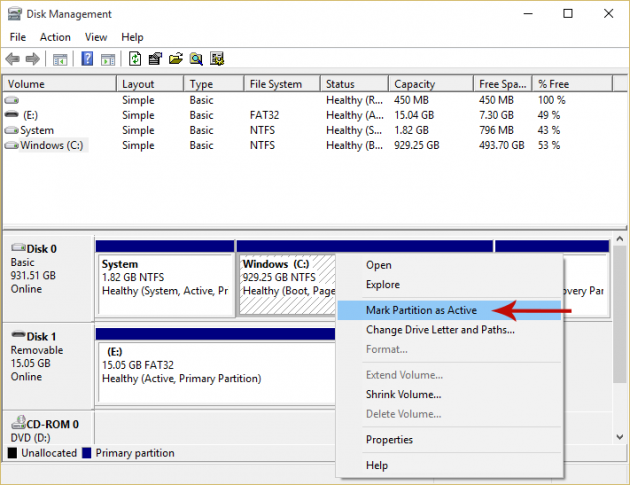Open the Action menu
Screen dimensions: 630x485
(x=55, y=37)
